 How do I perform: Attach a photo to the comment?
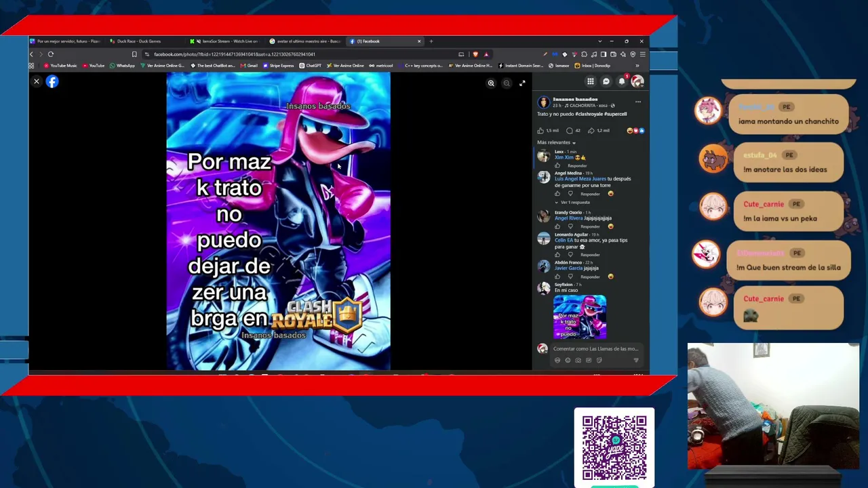[578, 361]
